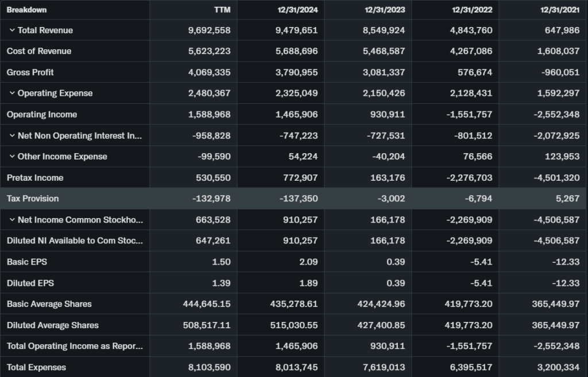Click the Gross Profit row label
The width and height of the screenshot is (588, 377).
tap(30, 72)
